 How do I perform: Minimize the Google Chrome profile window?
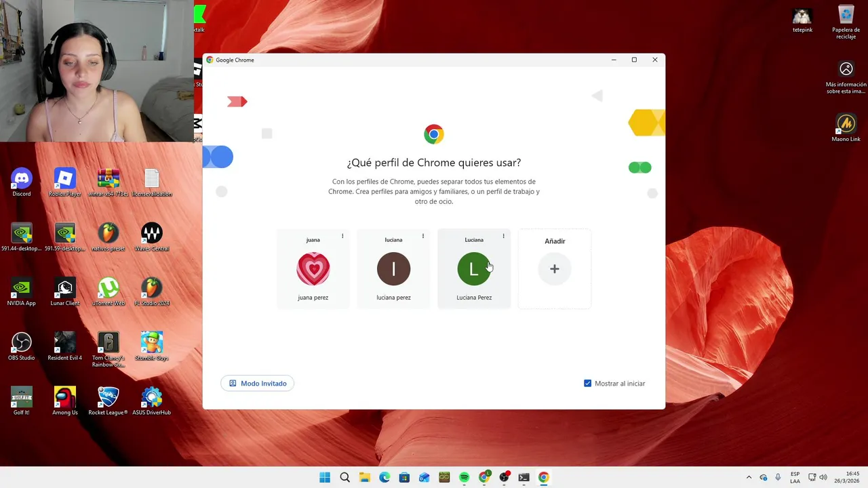(x=614, y=60)
